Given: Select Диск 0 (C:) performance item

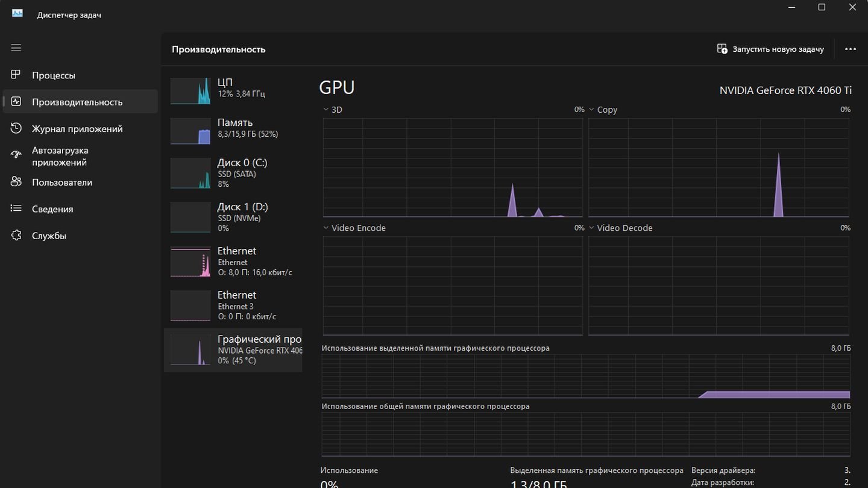Looking at the screenshot, I should tap(233, 173).
